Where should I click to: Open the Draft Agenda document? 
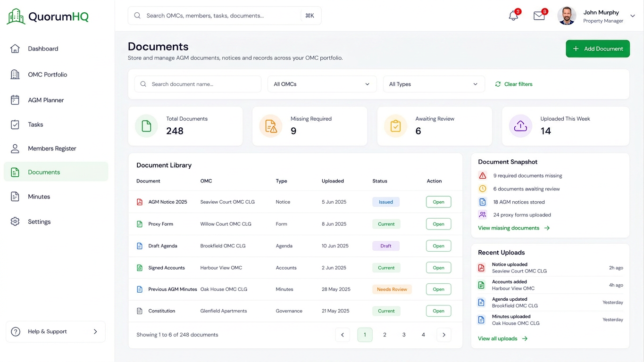pyautogui.click(x=438, y=246)
